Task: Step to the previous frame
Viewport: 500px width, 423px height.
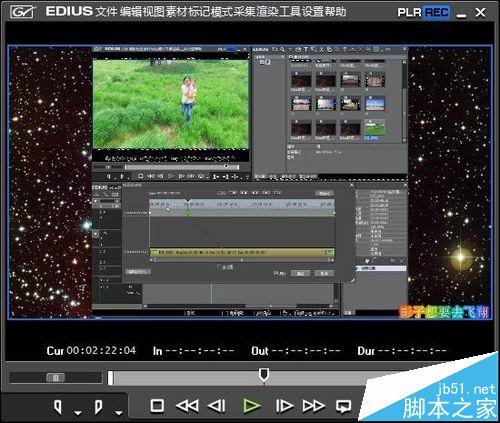Action: tap(217, 406)
